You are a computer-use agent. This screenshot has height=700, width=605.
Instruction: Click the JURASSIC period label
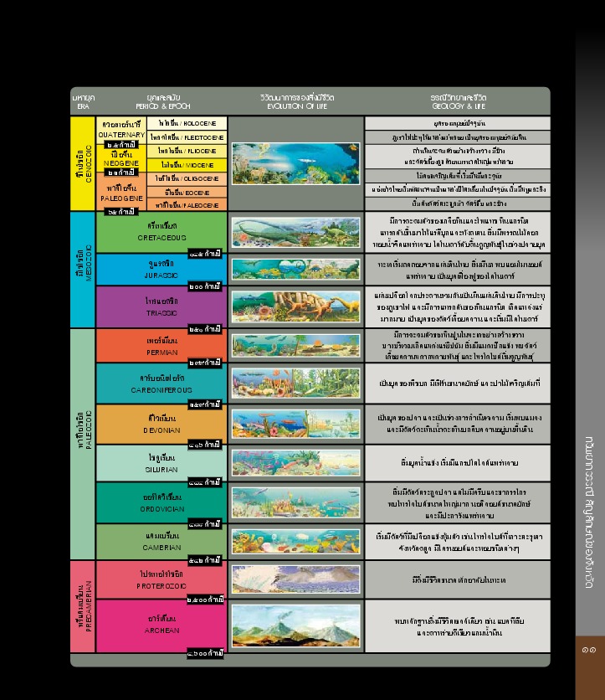(x=162, y=269)
